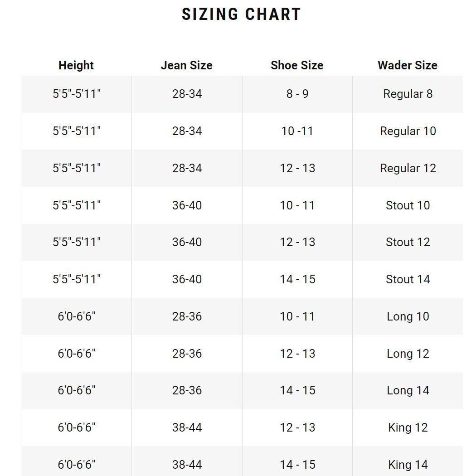Click jean size 38-44 in King 12 row
This screenshot has width=476, height=476.
187,428
